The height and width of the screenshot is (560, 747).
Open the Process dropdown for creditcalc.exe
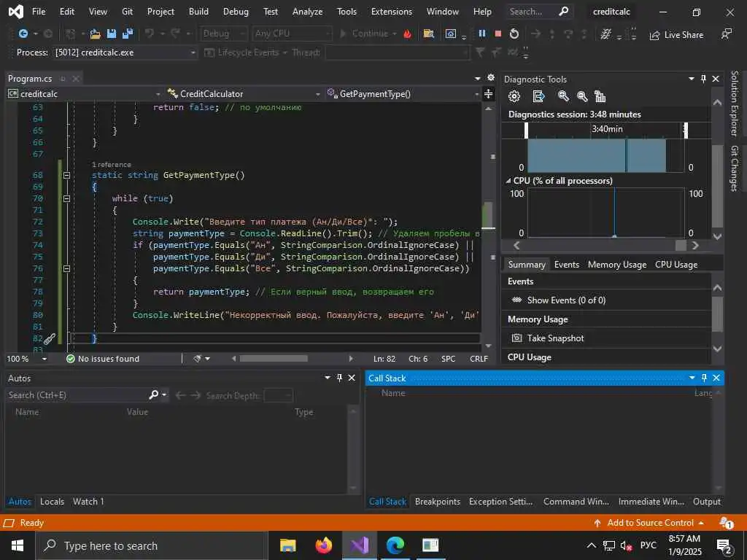click(193, 52)
